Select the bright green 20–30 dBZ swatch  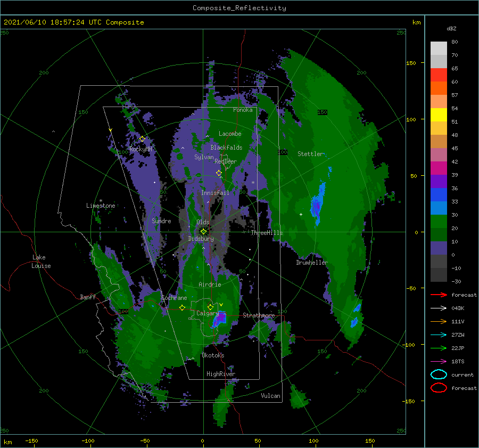tap(439, 222)
